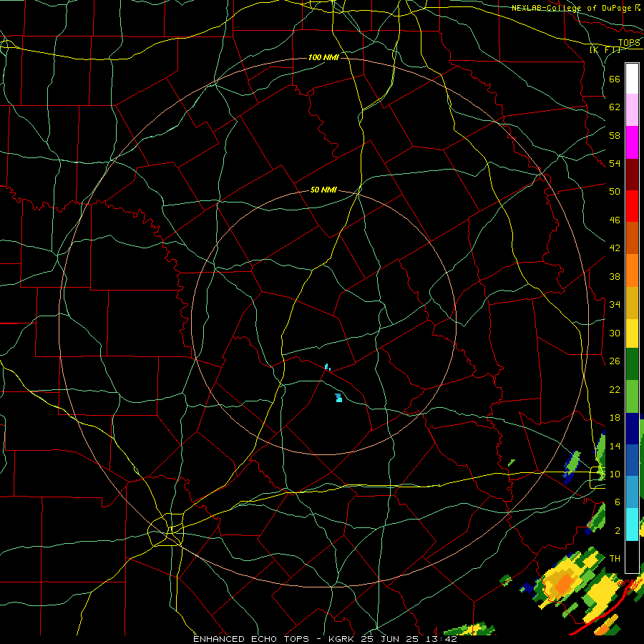This screenshot has height=644, width=644.
Task: Click the 50 NMI range ring label
Action: [x=323, y=190]
